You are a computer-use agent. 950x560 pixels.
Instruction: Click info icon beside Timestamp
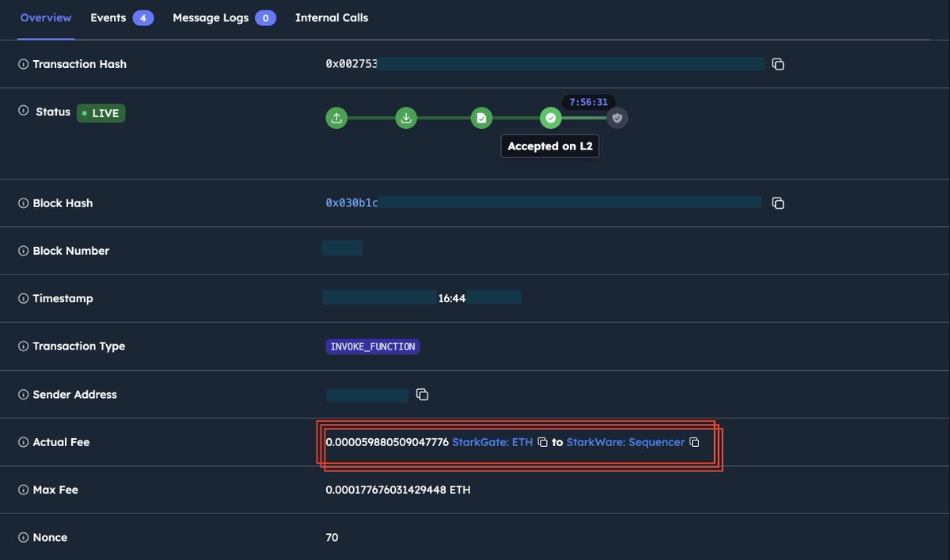tap(23, 299)
